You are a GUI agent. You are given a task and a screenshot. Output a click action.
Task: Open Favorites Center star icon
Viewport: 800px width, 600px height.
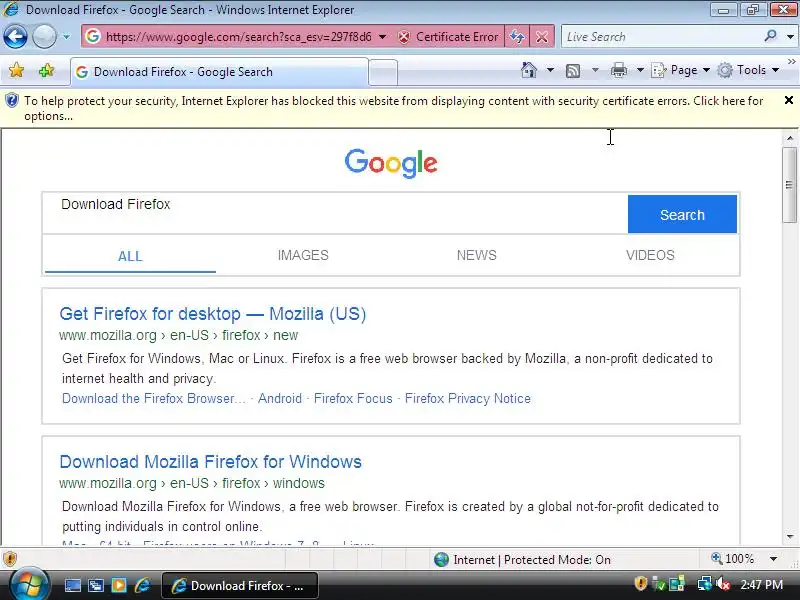click(16, 70)
